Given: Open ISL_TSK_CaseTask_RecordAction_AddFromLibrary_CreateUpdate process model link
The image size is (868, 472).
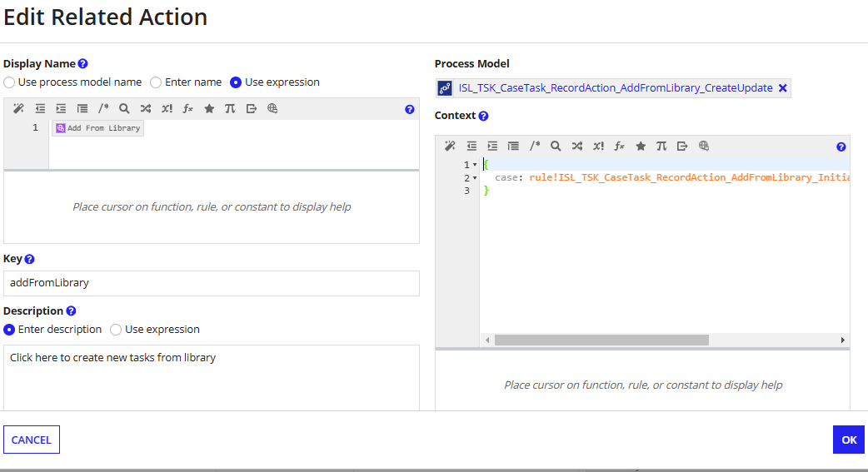Looking at the screenshot, I should (615, 88).
